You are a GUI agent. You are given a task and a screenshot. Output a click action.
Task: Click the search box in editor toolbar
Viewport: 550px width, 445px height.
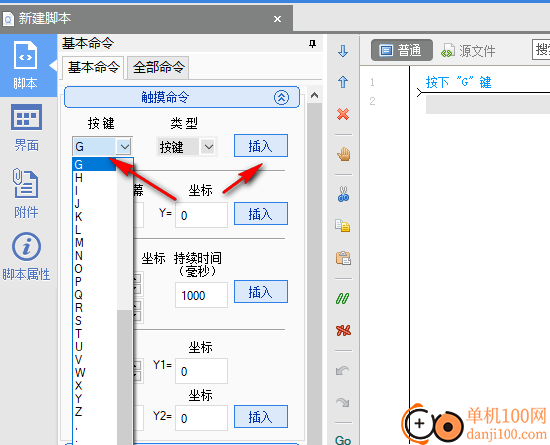(x=541, y=50)
